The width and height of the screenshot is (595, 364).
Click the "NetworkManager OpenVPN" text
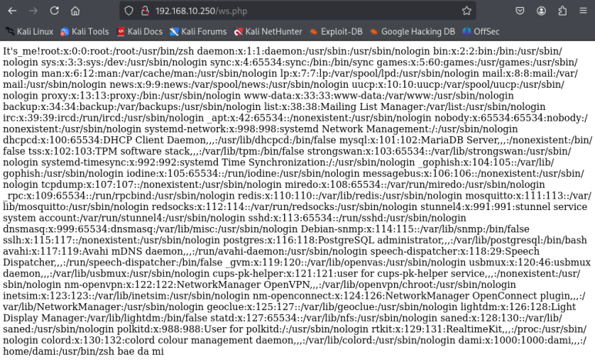pyautogui.click(x=243, y=284)
